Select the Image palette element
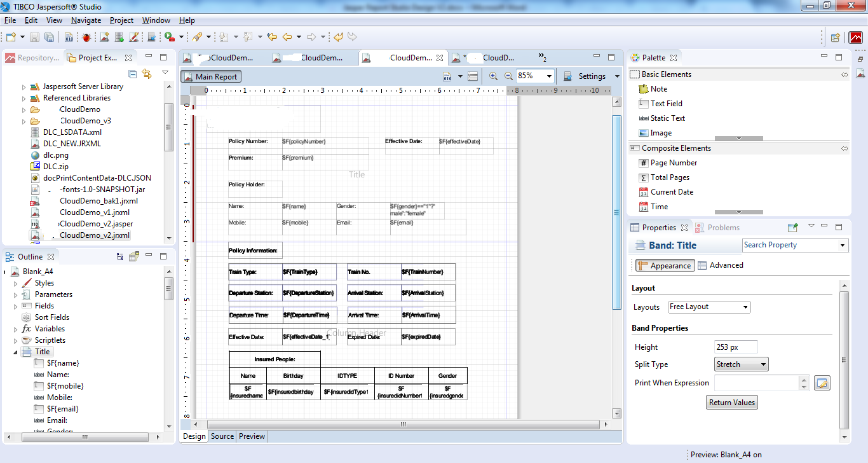The width and height of the screenshot is (868, 463). pos(655,133)
